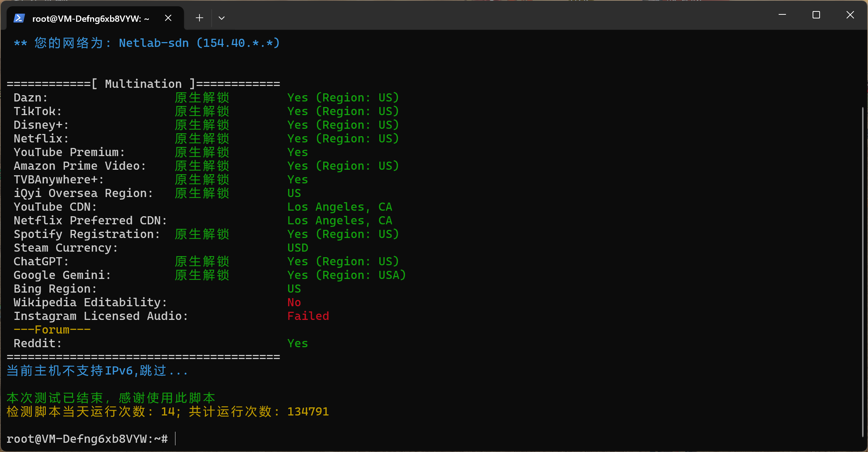Close the terminal window
The image size is (868, 452).
(850, 15)
